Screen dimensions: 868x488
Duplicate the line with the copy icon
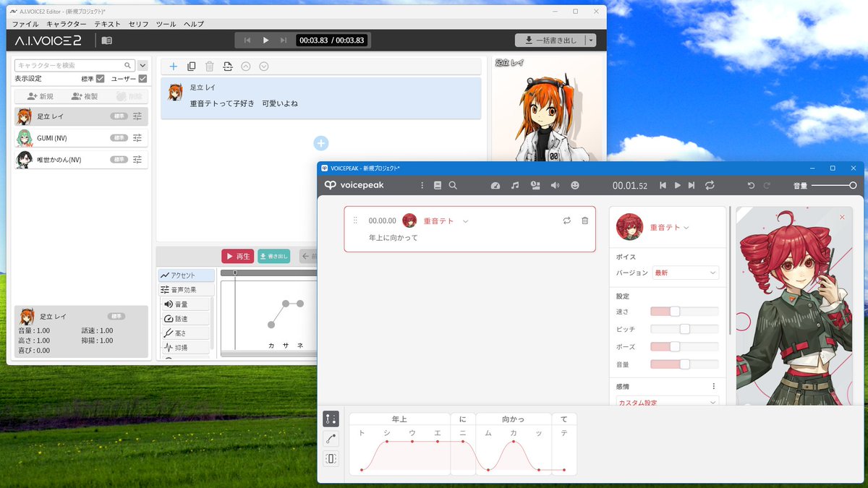pyautogui.click(x=191, y=67)
